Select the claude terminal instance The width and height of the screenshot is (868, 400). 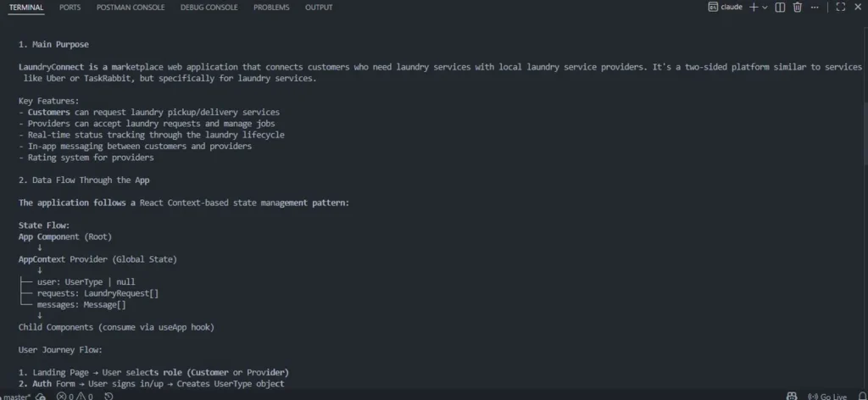(x=725, y=7)
